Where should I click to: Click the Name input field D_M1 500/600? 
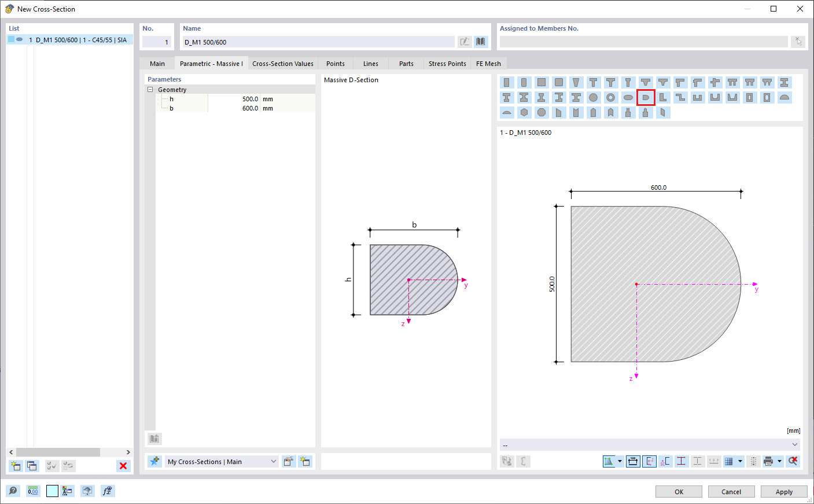318,42
